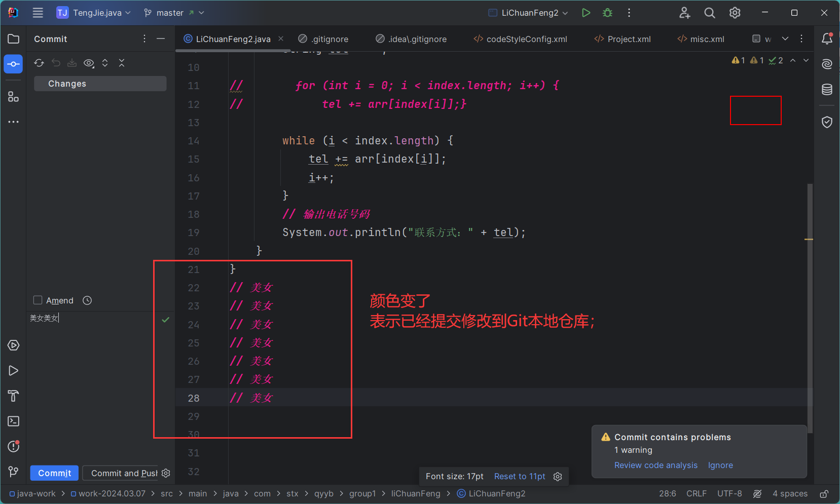
Task: Open the LiChuanFeng2 run configuration dropdown
Action: click(528, 13)
